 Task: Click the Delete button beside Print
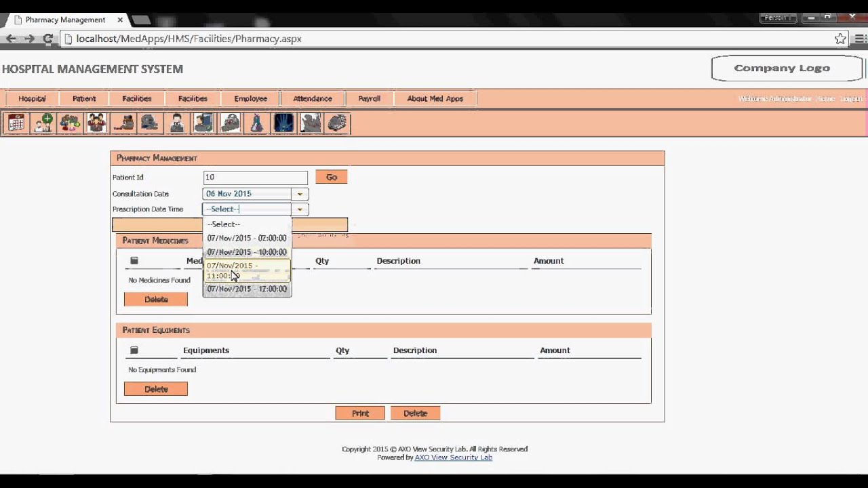tap(415, 413)
